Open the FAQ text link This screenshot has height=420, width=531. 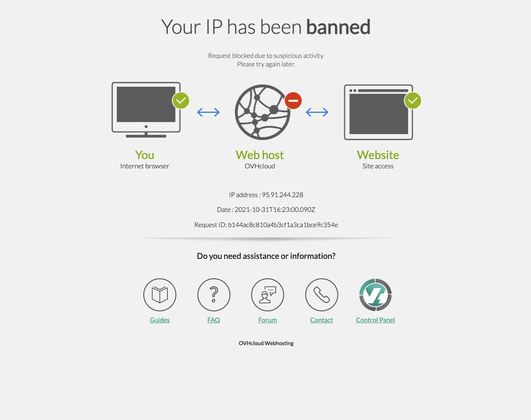point(214,320)
